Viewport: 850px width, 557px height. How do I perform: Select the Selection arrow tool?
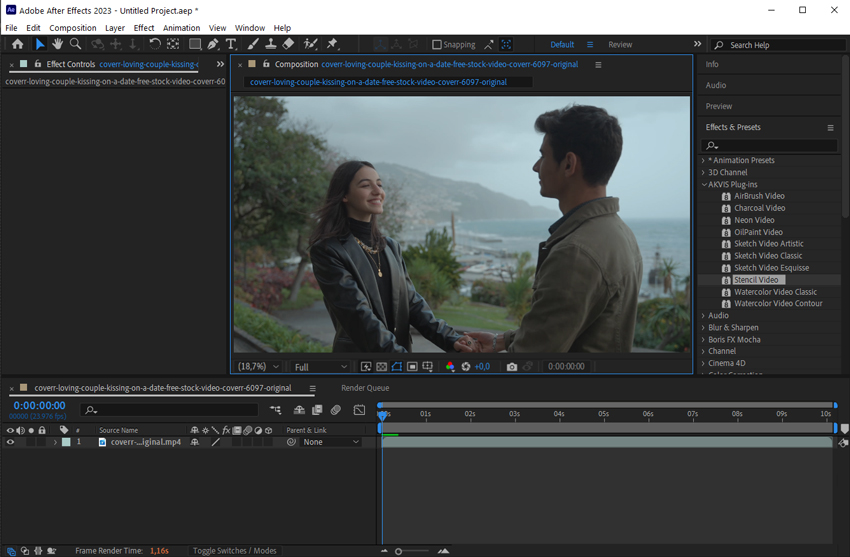[40, 44]
